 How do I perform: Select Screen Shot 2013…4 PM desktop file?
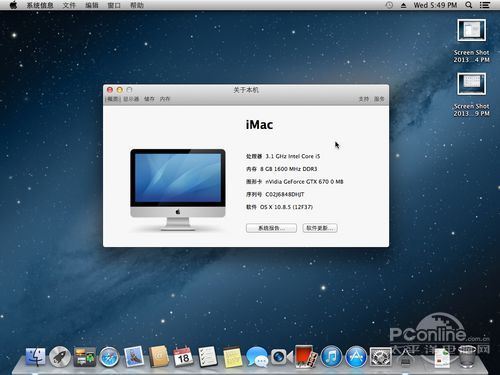point(471,41)
